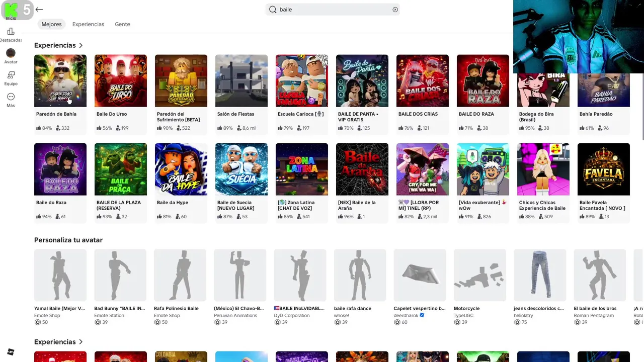Open BAILE DE LA PLAZA (RESERVA) thumbnail

[121, 169]
